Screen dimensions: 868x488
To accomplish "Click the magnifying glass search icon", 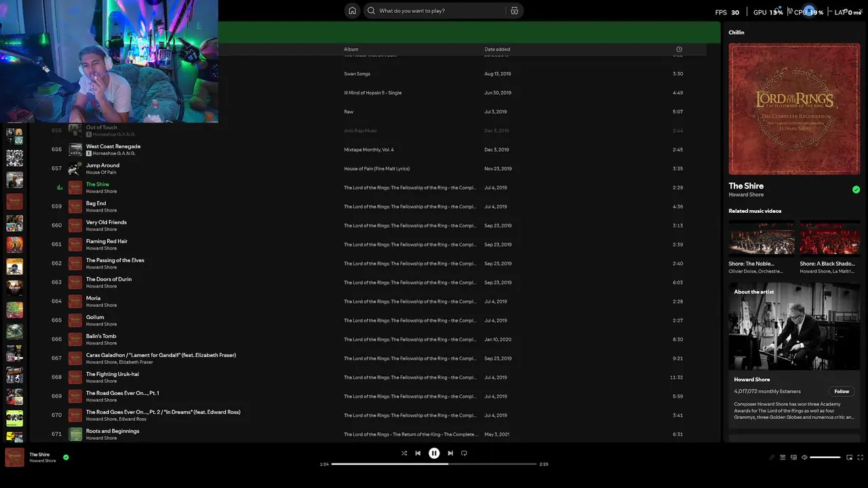I will pos(371,11).
